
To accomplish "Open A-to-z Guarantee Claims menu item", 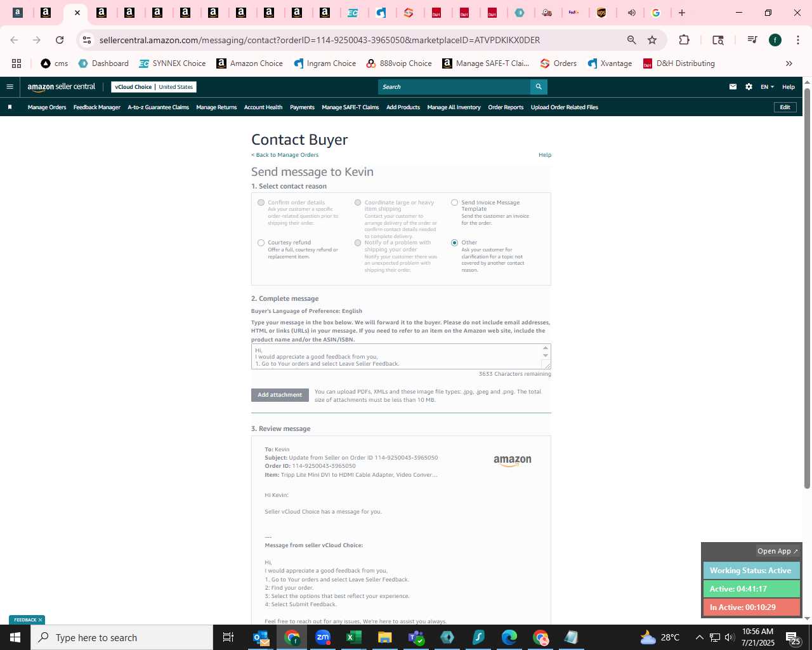I will (158, 107).
